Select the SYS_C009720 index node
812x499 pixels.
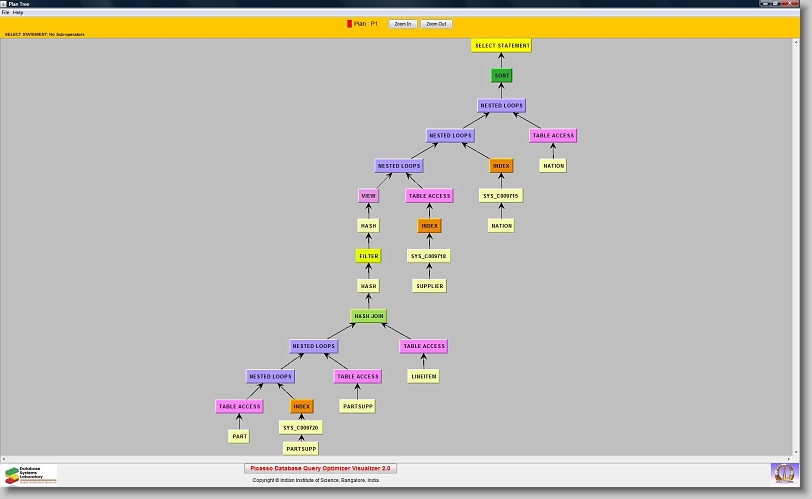(x=301, y=427)
